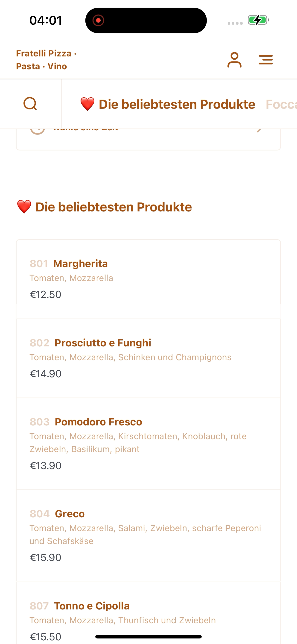Select the 801 Margherita pizza
Viewport: 297px width, 644px height.
coord(148,279)
